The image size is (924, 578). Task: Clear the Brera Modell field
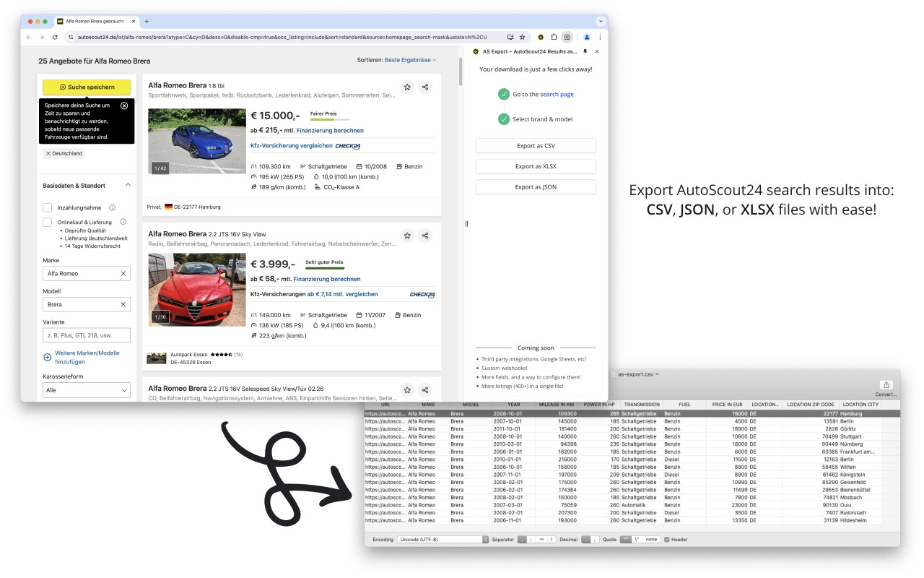point(123,304)
